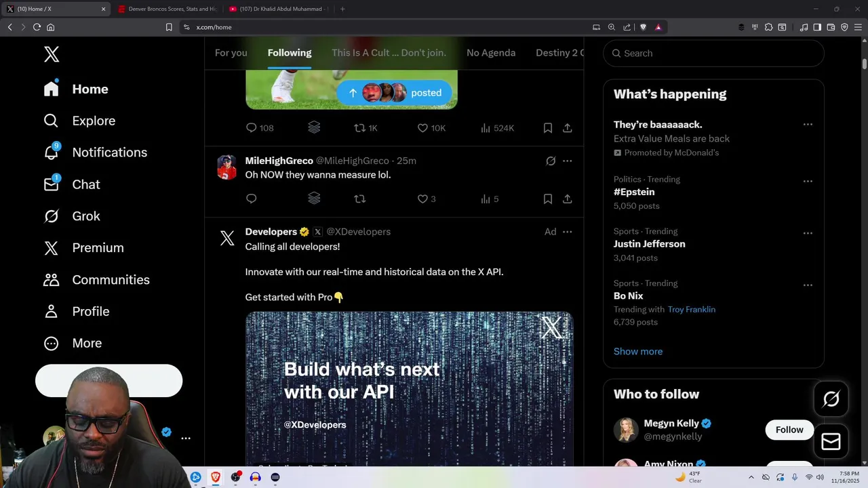Switch to the For you tab
Image resolution: width=868 pixels, height=488 pixels.
pyautogui.click(x=231, y=53)
